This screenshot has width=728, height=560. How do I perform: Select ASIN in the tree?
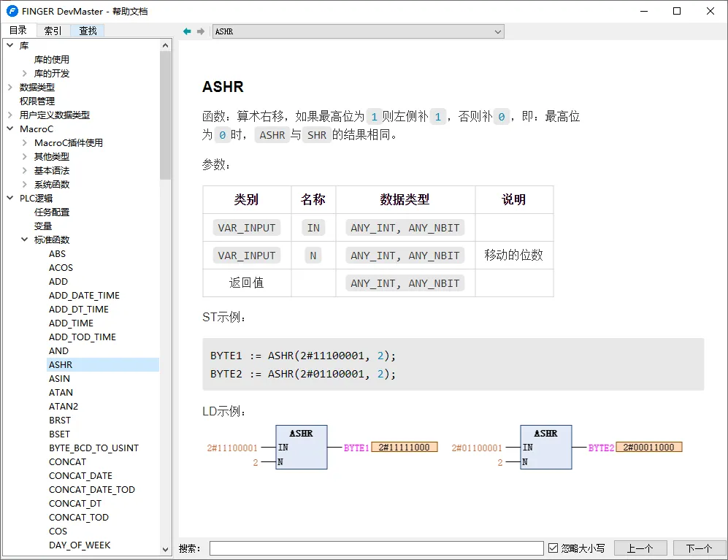(x=59, y=378)
